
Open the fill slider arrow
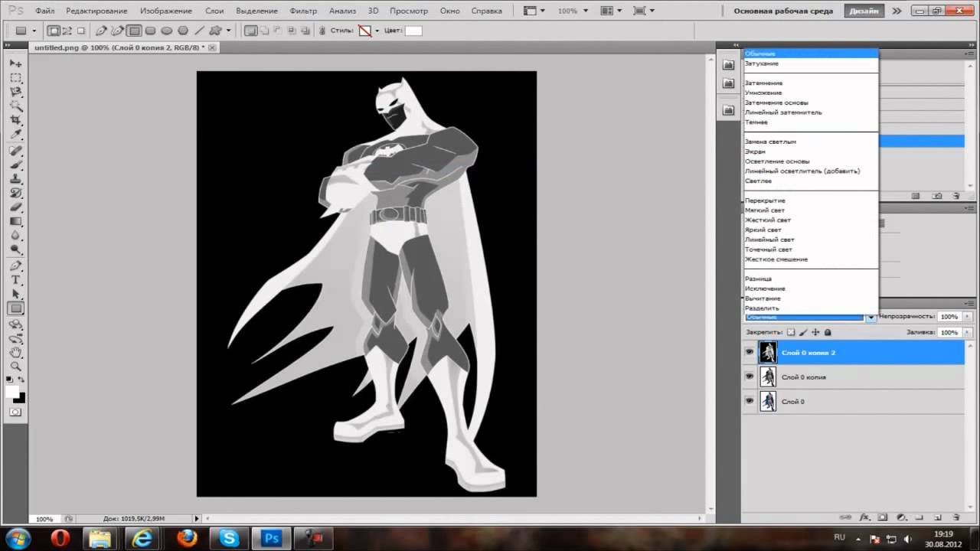point(968,332)
